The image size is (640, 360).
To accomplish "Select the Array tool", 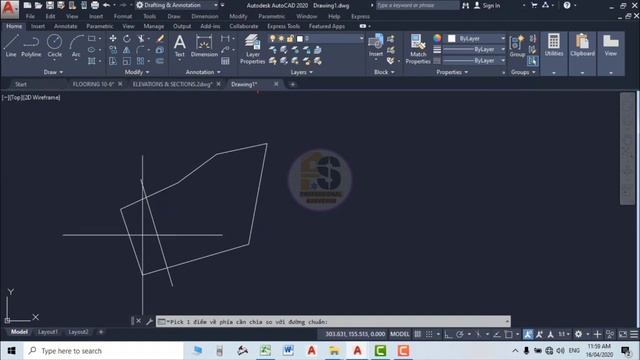I will tap(140, 61).
